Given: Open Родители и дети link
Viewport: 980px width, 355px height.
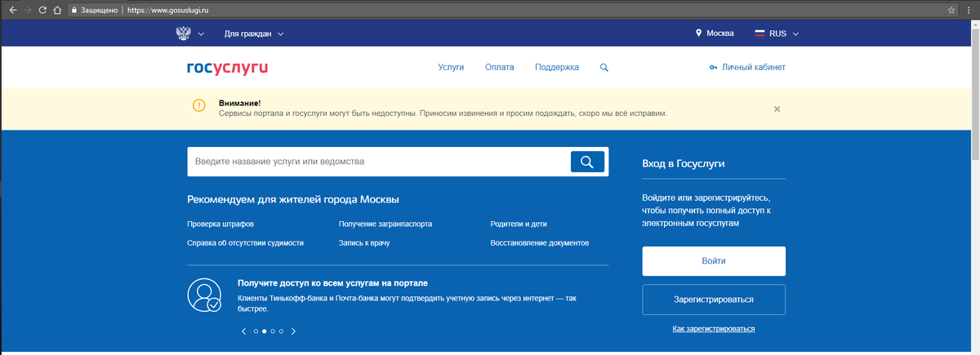Looking at the screenshot, I should [x=519, y=224].
